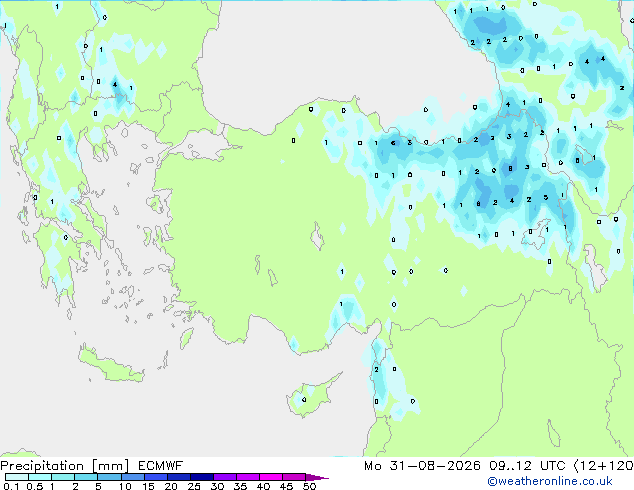The image size is (634, 490).
Task: Select the 35–40 mm legend swatch
Action: 248,477
